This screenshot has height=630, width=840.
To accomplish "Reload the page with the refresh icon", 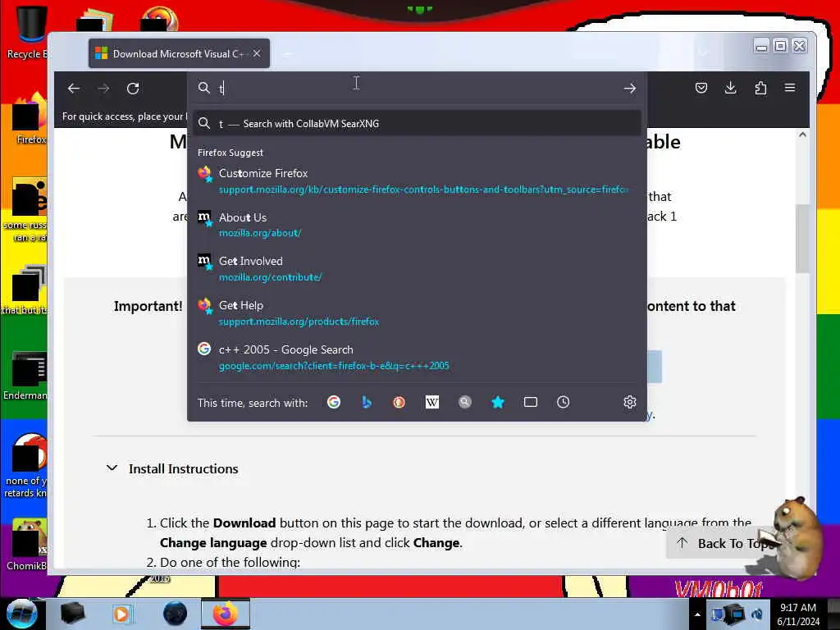I will tap(133, 89).
